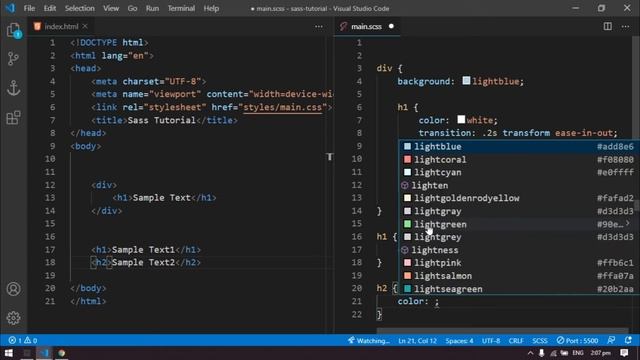
Task: Open the Run menu
Action: 152,8
